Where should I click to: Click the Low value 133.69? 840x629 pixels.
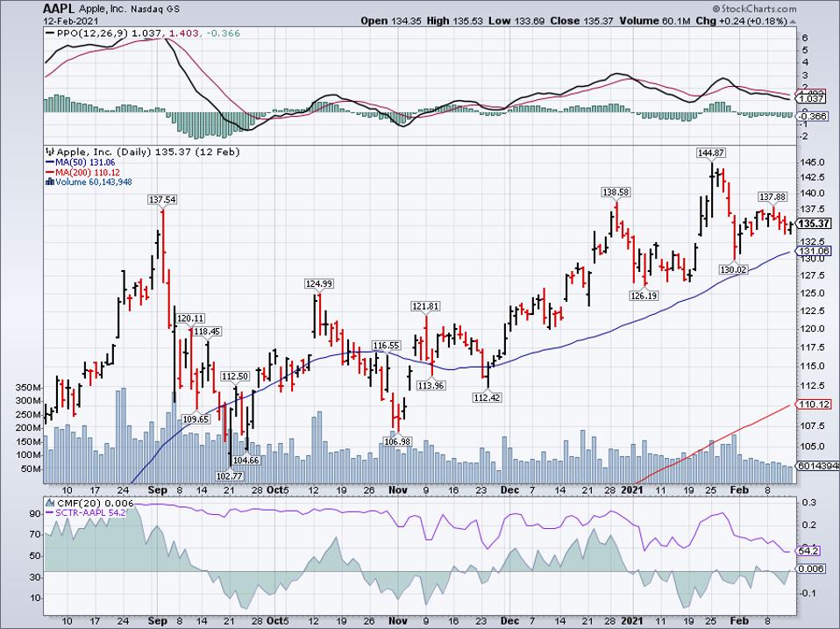(530, 21)
